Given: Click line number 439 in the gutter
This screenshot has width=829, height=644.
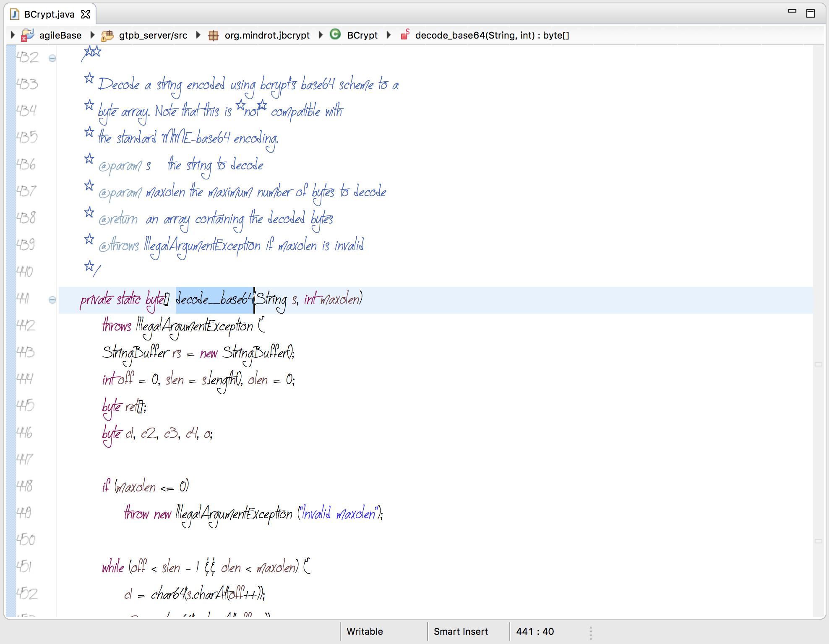Looking at the screenshot, I should 26,244.
